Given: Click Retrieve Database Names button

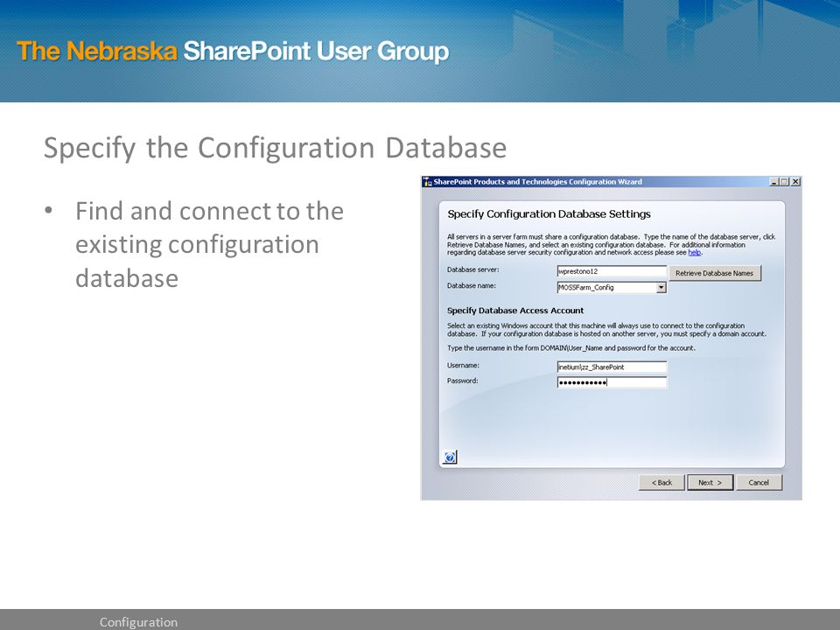Looking at the screenshot, I should click(x=715, y=273).
